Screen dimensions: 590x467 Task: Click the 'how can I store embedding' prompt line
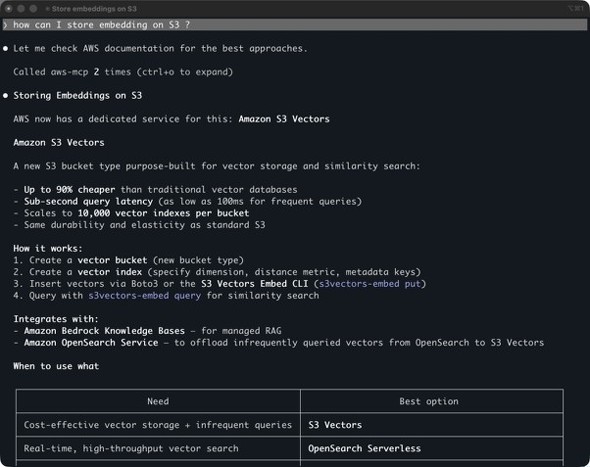pos(294,25)
